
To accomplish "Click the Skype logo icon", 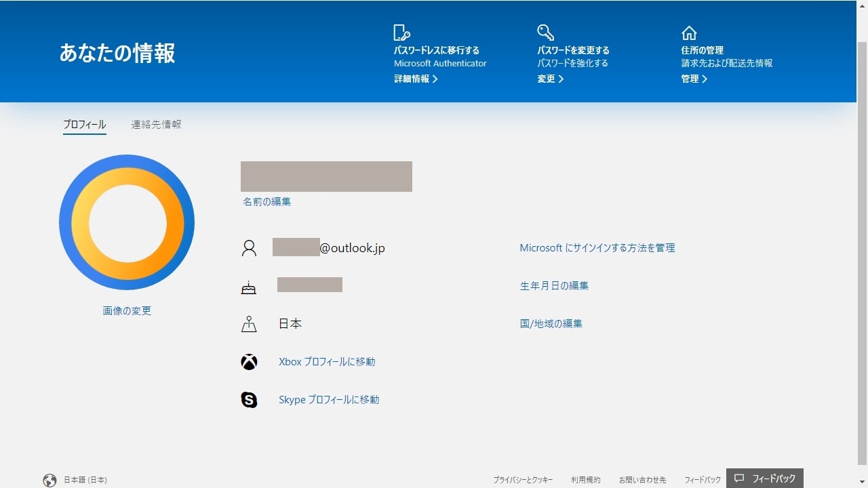I will click(x=249, y=400).
